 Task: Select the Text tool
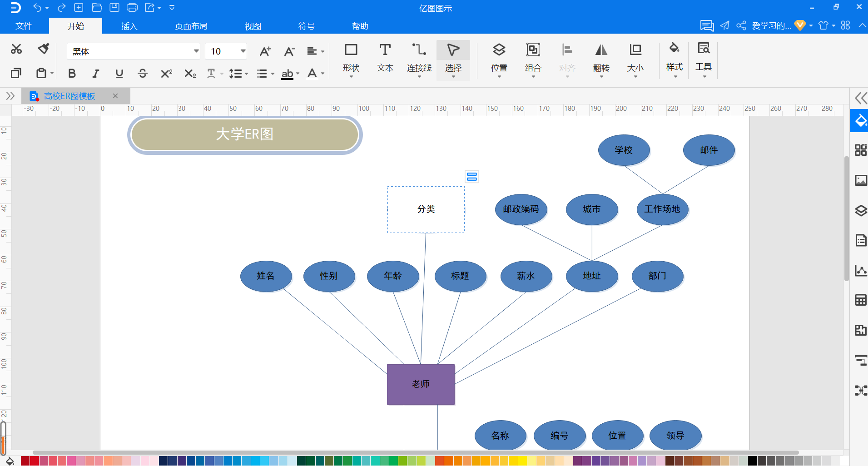click(x=385, y=58)
